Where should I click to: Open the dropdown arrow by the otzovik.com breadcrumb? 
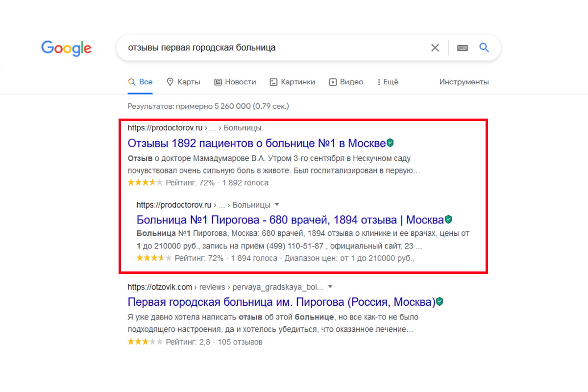click(331, 286)
